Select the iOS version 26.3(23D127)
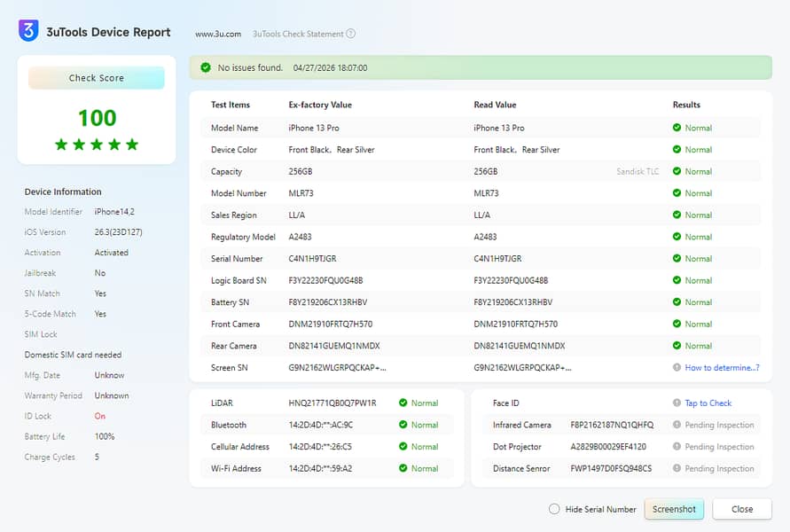 (119, 231)
